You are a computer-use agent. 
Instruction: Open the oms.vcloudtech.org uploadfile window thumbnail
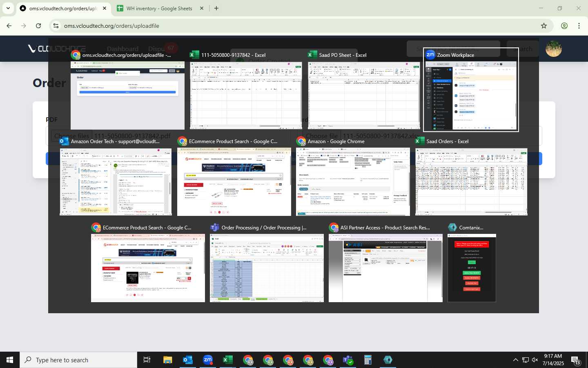pyautogui.click(x=127, y=96)
